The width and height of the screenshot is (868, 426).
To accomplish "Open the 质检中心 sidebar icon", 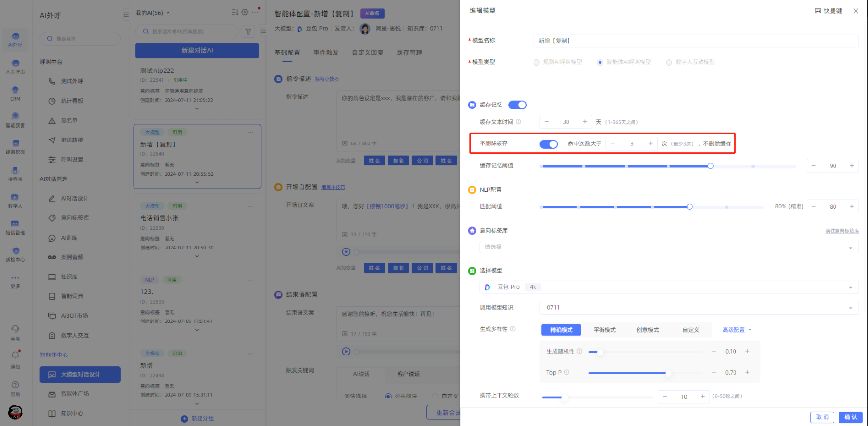I will pyautogui.click(x=15, y=251).
